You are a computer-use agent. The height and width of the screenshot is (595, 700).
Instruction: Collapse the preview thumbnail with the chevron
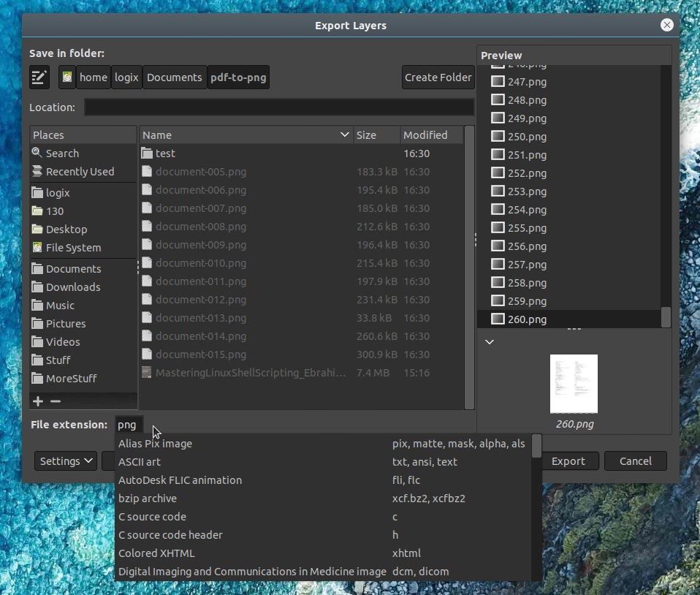(x=489, y=341)
